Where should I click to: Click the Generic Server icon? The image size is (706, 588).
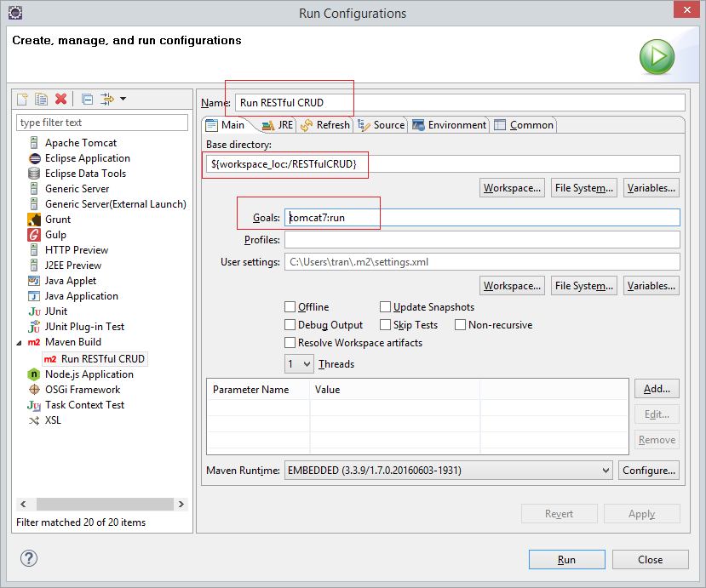coord(34,189)
